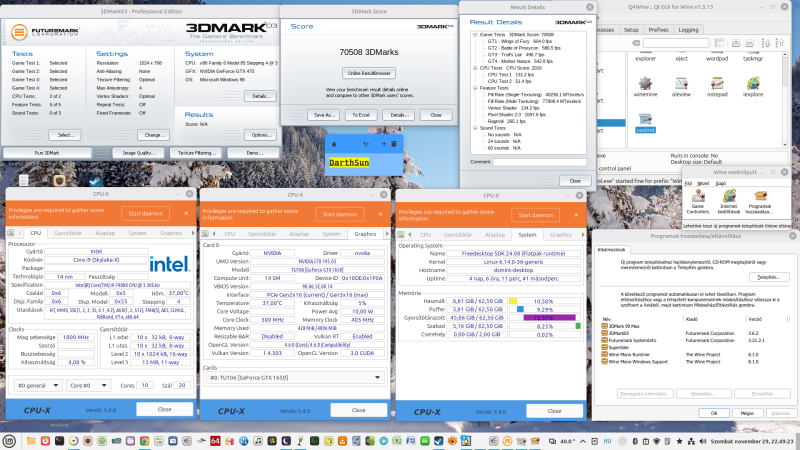Click the clear-search icon in Q4Wine toolbar
The height and width of the screenshot is (450, 800).
point(636,43)
